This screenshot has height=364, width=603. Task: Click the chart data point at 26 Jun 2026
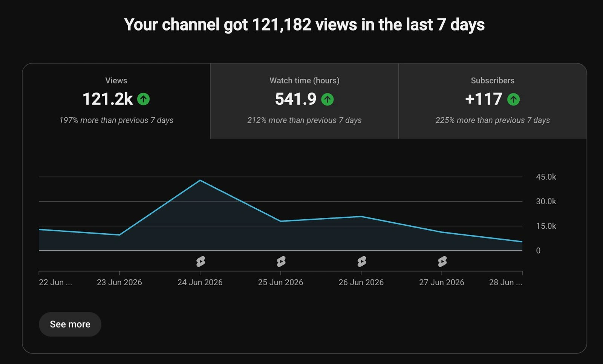361,216
